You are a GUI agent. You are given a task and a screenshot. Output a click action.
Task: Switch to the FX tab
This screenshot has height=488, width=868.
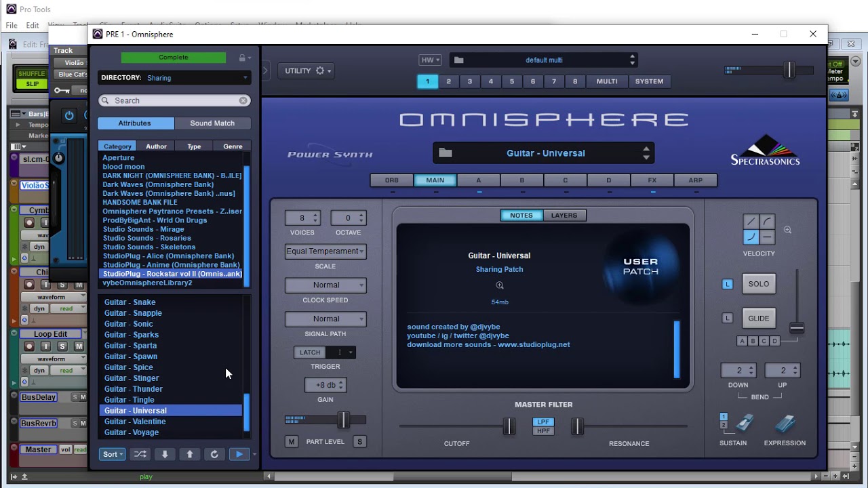point(652,180)
